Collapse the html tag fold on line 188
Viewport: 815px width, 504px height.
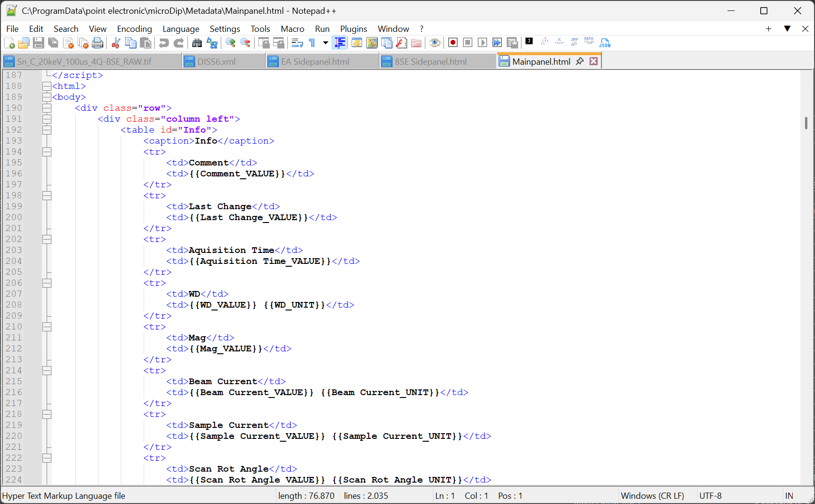pos(47,86)
